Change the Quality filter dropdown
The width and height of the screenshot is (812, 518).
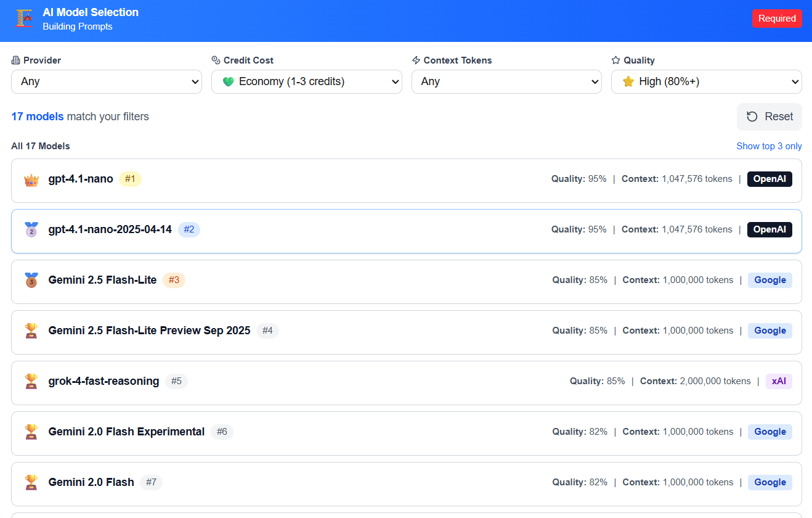coord(706,81)
